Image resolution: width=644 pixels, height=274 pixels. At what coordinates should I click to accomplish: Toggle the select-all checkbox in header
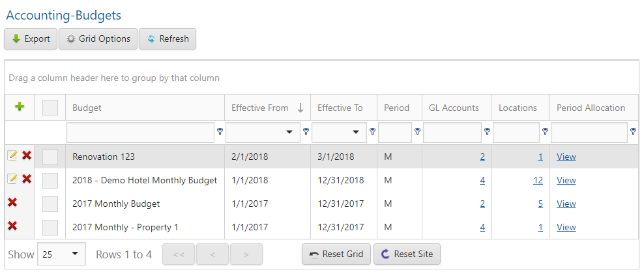pyautogui.click(x=50, y=108)
